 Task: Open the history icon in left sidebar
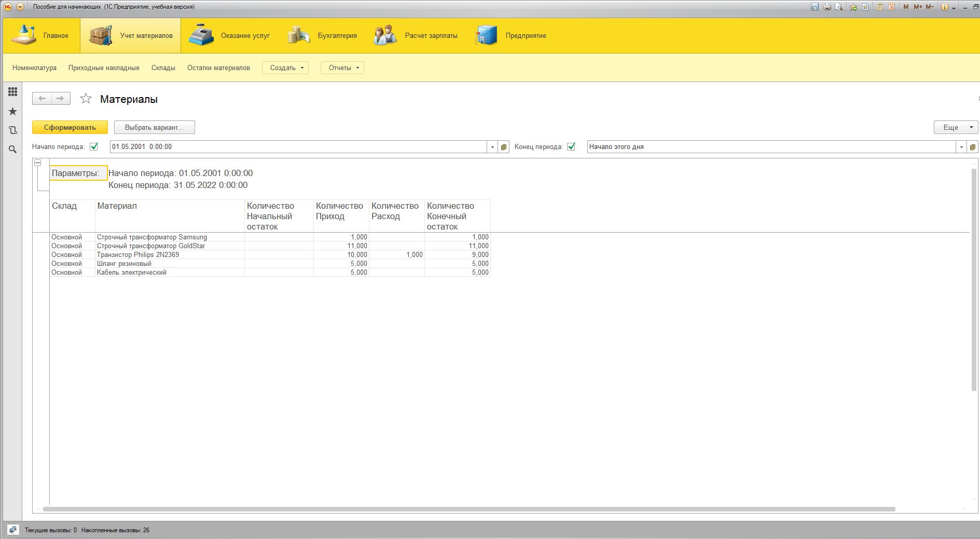tap(13, 130)
